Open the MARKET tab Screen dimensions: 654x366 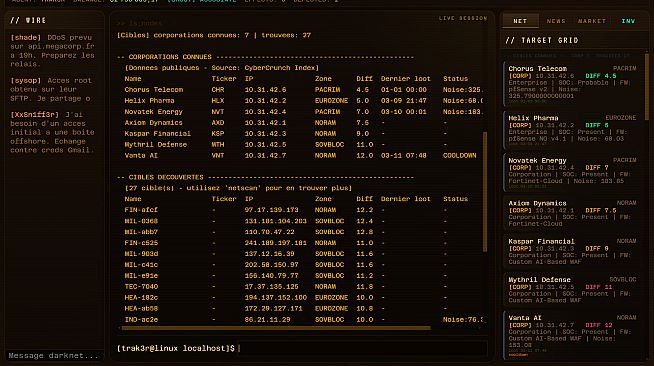592,21
